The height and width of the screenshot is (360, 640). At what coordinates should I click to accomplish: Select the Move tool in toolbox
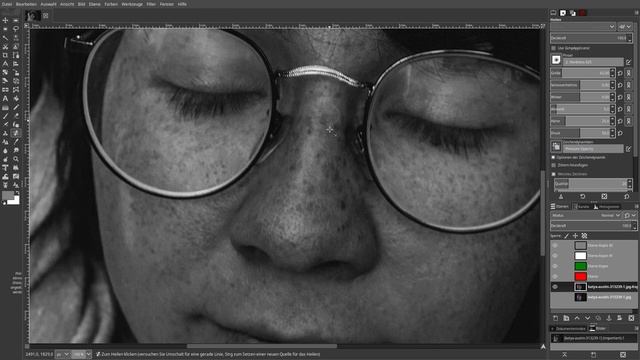(5, 20)
